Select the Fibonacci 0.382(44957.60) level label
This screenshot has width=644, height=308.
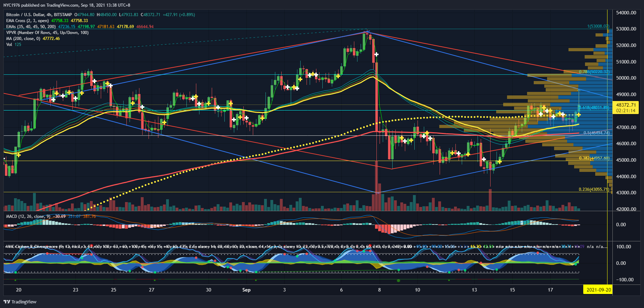(x=594, y=158)
